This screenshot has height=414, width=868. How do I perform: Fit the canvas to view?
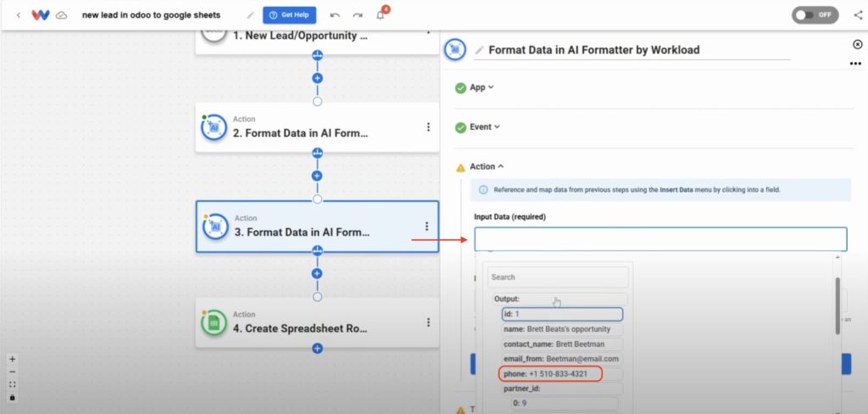coord(12,384)
